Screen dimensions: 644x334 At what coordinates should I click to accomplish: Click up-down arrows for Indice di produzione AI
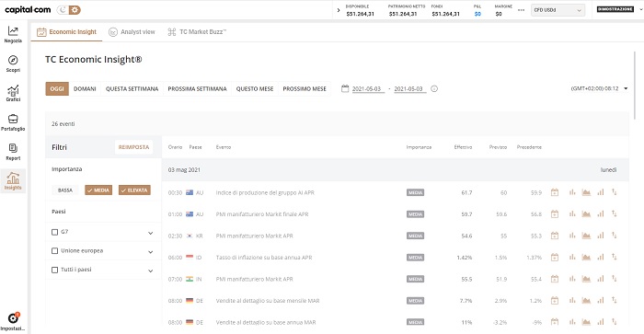pos(614,192)
